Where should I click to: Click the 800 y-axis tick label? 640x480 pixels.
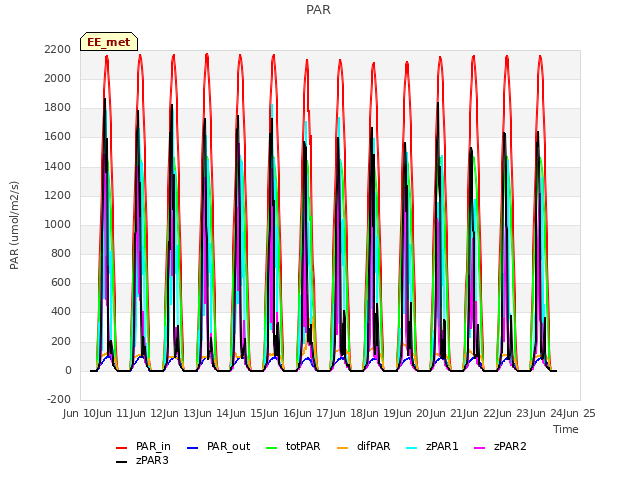coord(61,253)
